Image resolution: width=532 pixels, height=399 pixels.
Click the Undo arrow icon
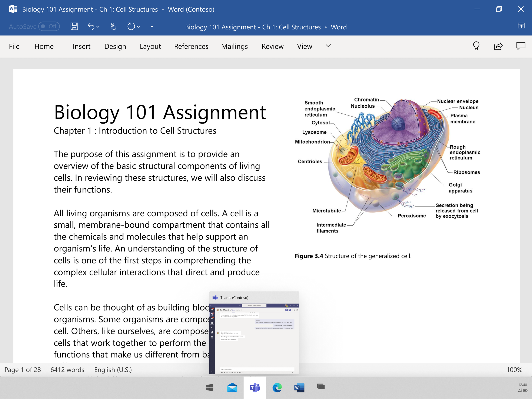pyautogui.click(x=91, y=26)
